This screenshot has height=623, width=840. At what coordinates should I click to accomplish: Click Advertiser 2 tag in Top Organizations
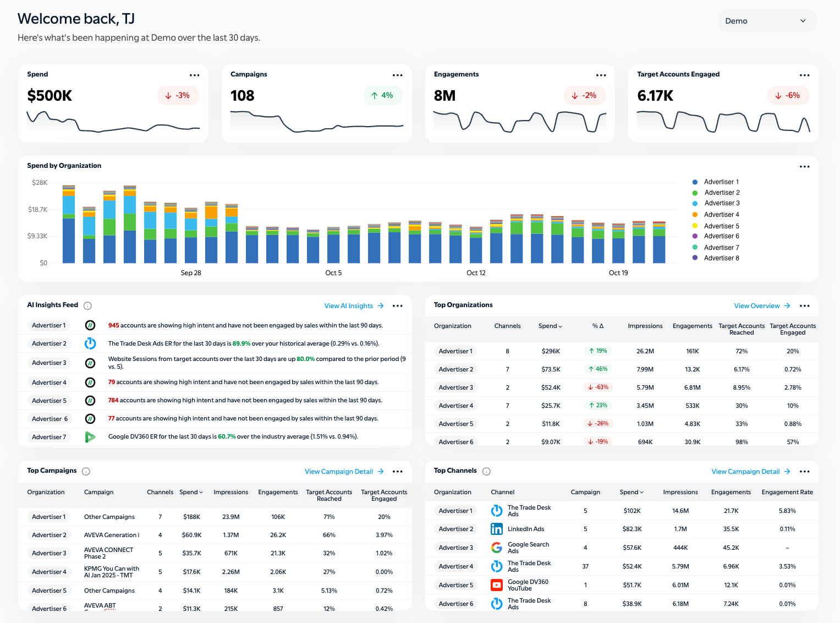(455, 369)
